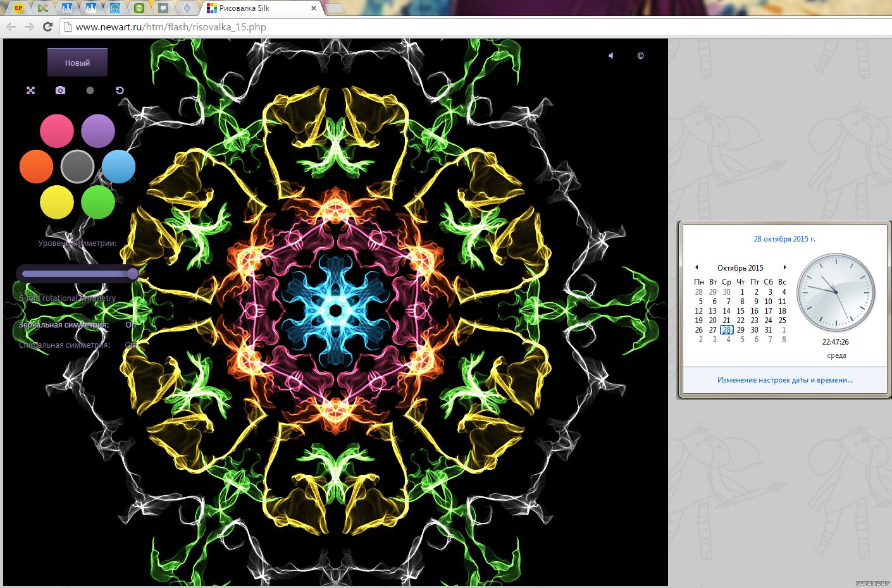Select October 1 in the calendar

(x=742, y=292)
